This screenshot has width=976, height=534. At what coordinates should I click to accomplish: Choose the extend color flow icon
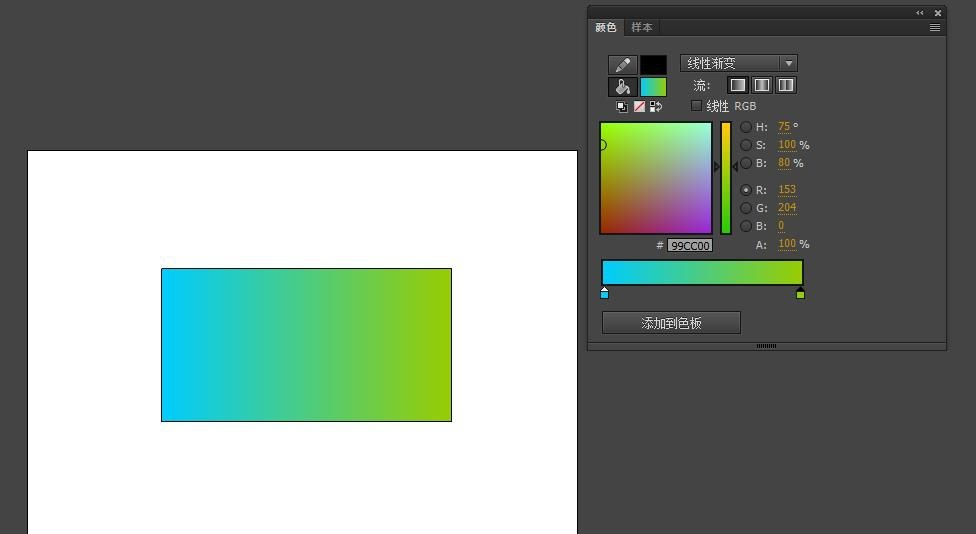[738, 85]
